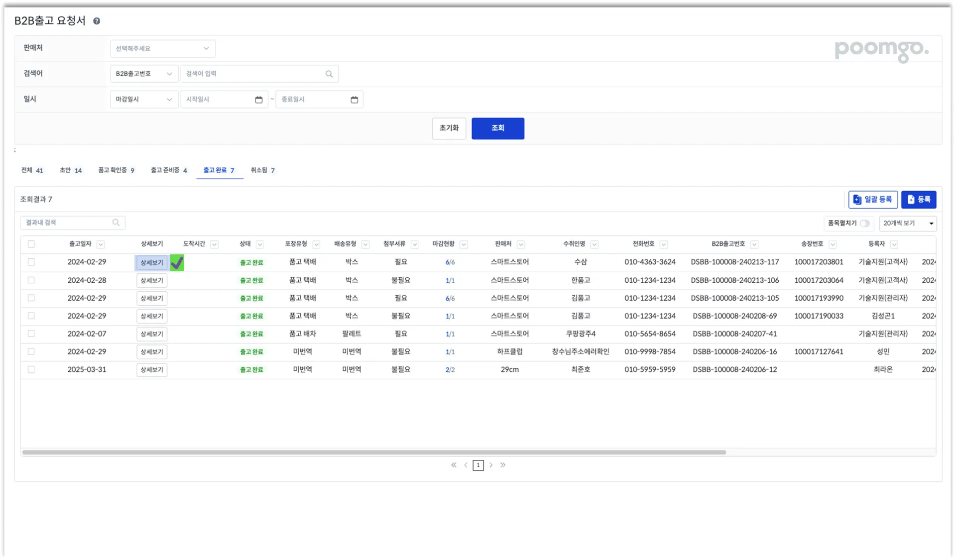
Task: Click current page number 1 in pagination
Action: tap(478, 465)
